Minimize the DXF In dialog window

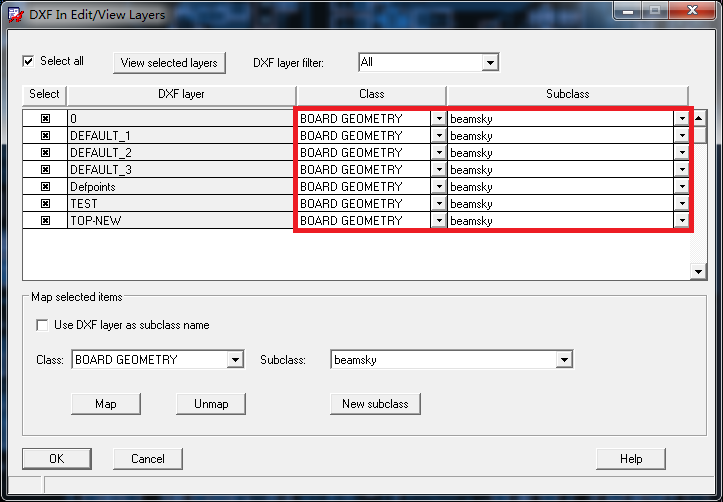click(x=628, y=10)
